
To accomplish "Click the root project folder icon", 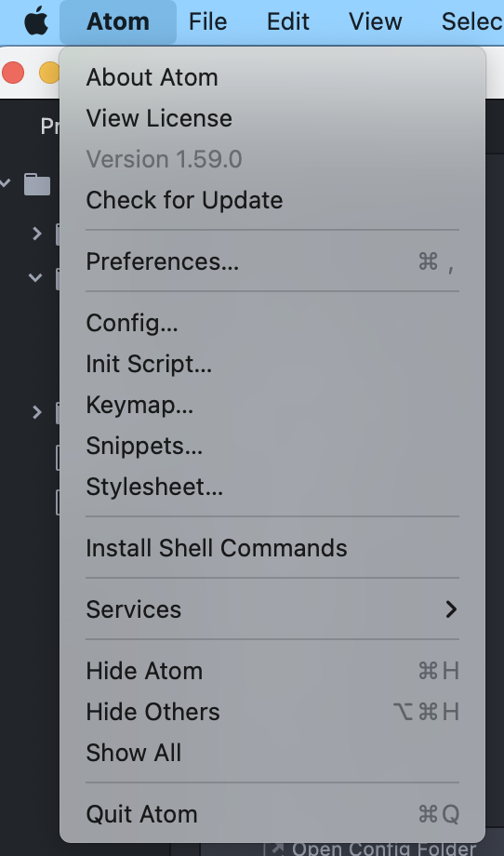I will pyautogui.click(x=37, y=184).
